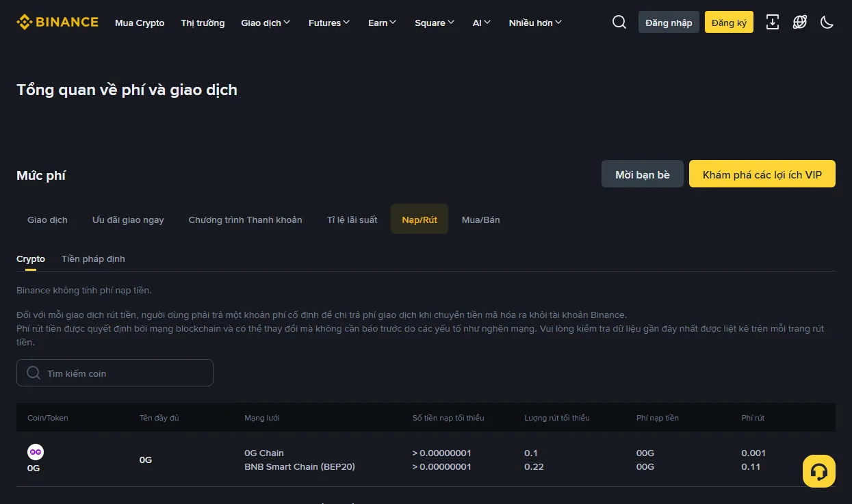Image resolution: width=852 pixels, height=504 pixels.
Task: Click the download app icon
Action: pos(773,23)
